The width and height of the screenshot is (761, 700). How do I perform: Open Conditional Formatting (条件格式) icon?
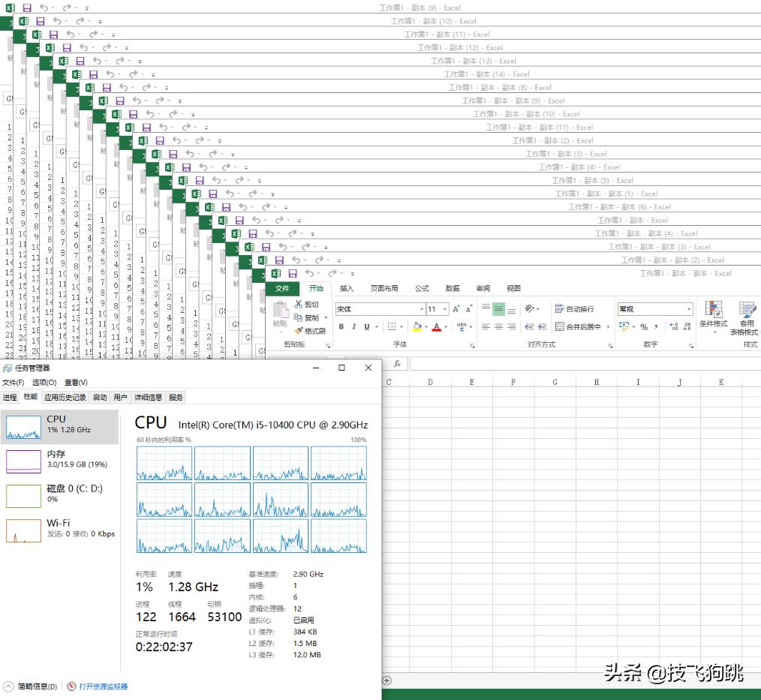pos(714,309)
